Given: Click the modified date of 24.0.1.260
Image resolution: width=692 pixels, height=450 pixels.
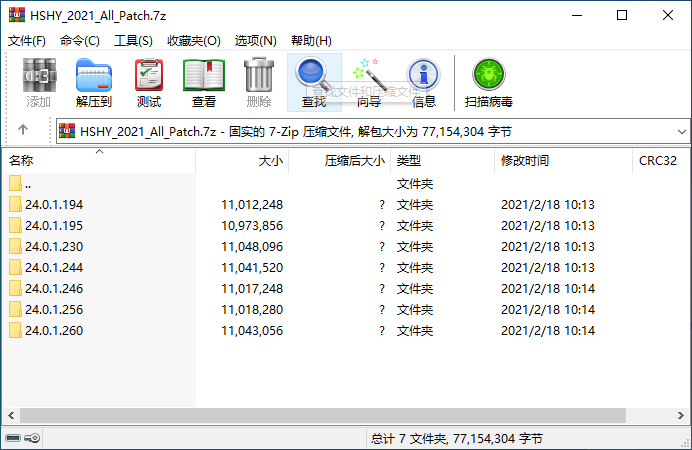Looking at the screenshot, I should [548, 330].
